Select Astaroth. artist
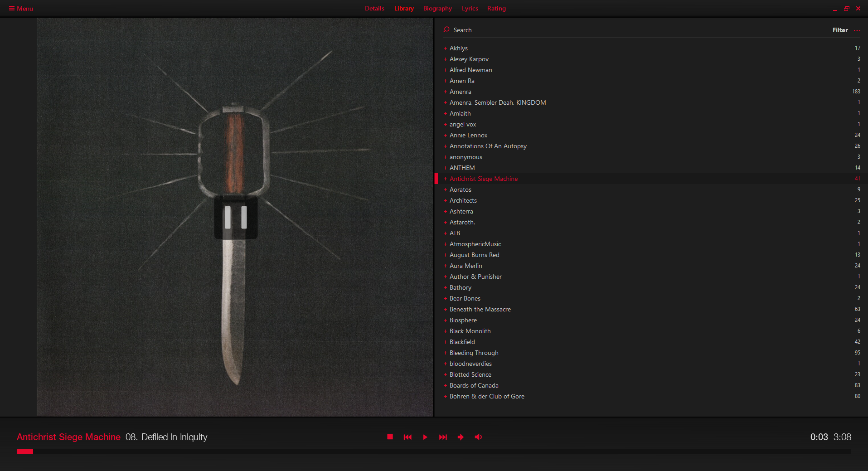868x471 pixels. pyautogui.click(x=462, y=222)
